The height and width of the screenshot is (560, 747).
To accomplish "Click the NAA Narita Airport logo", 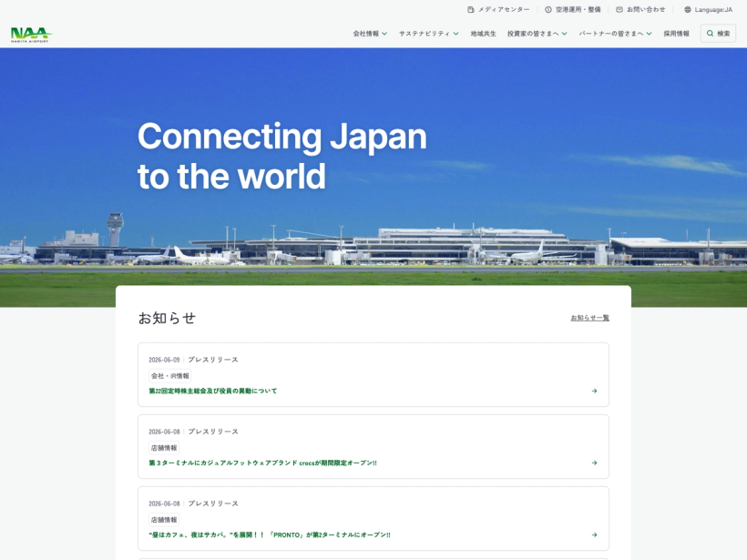I will [x=32, y=35].
